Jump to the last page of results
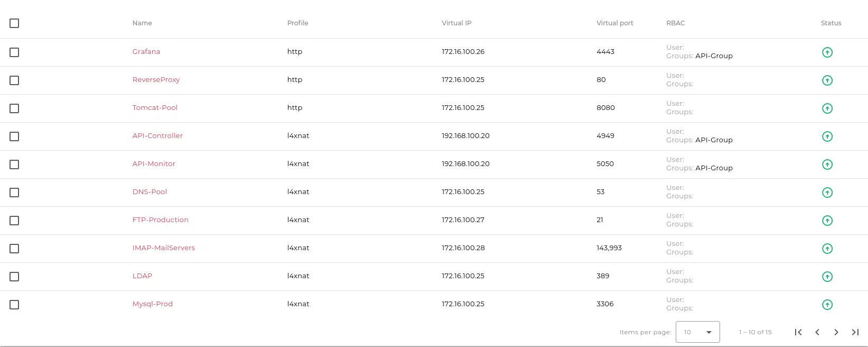This screenshot has height=347, width=868. pyautogui.click(x=855, y=332)
